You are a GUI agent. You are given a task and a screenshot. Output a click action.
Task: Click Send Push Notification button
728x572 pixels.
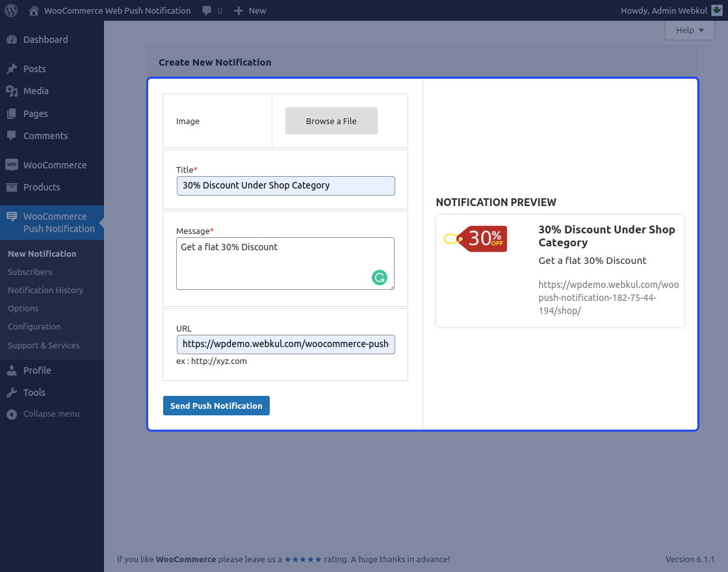tap(216, 406)
